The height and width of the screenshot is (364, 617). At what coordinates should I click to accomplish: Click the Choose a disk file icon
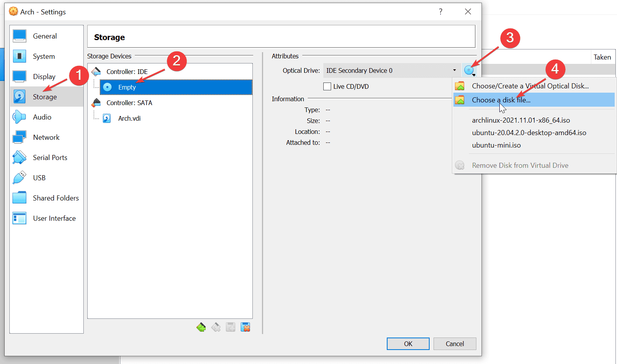[460, 100]
